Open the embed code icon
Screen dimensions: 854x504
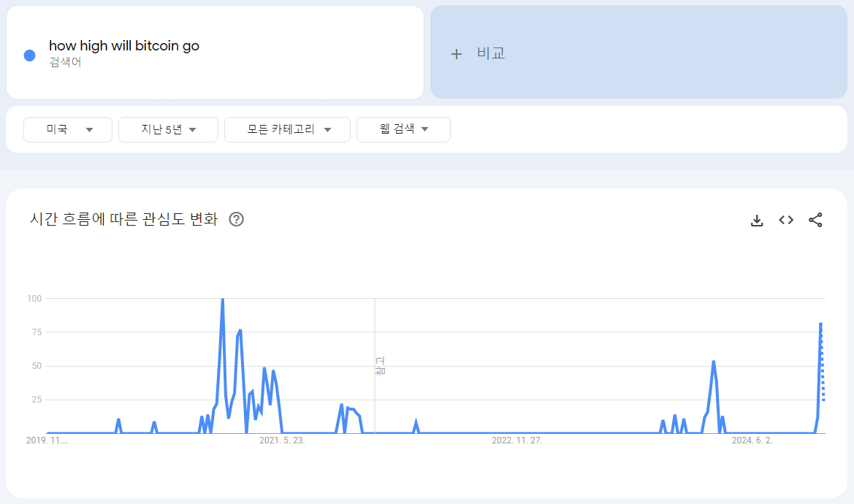[x=786, y=220]
